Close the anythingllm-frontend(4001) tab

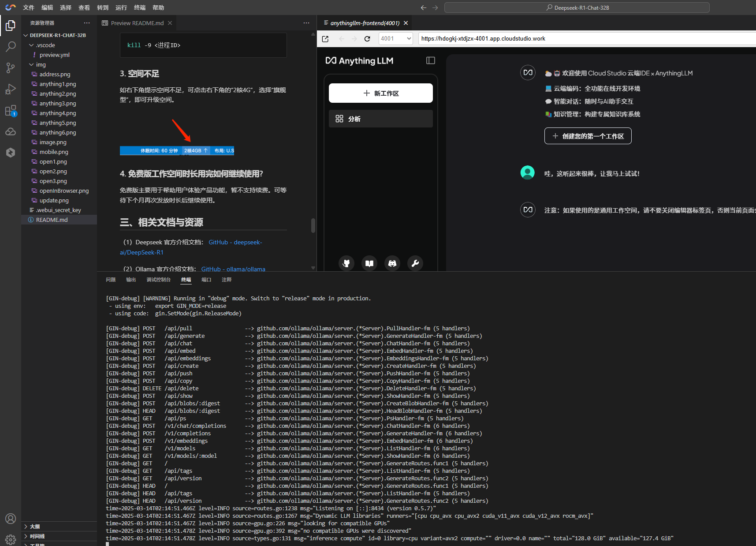406,23
